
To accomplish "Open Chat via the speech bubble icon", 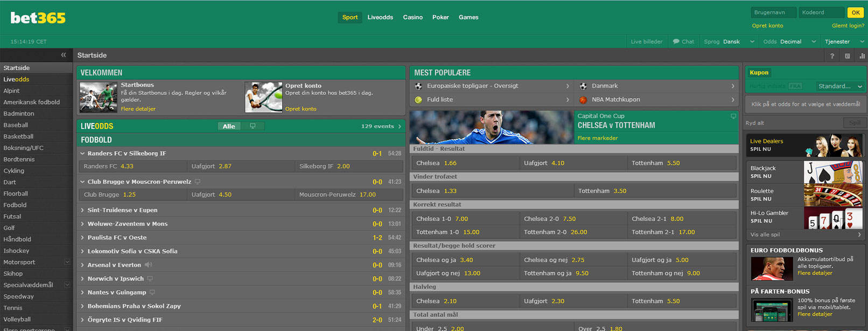I will [676, 42].
